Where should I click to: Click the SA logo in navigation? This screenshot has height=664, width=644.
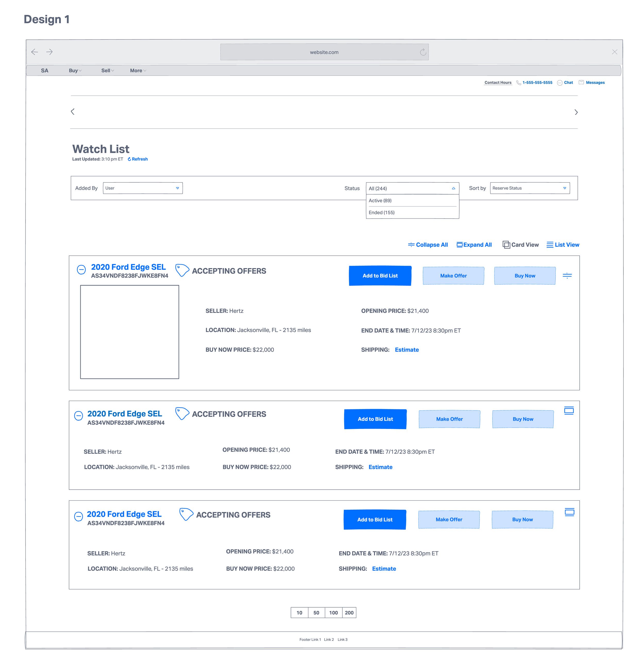(x=45, y=70)
